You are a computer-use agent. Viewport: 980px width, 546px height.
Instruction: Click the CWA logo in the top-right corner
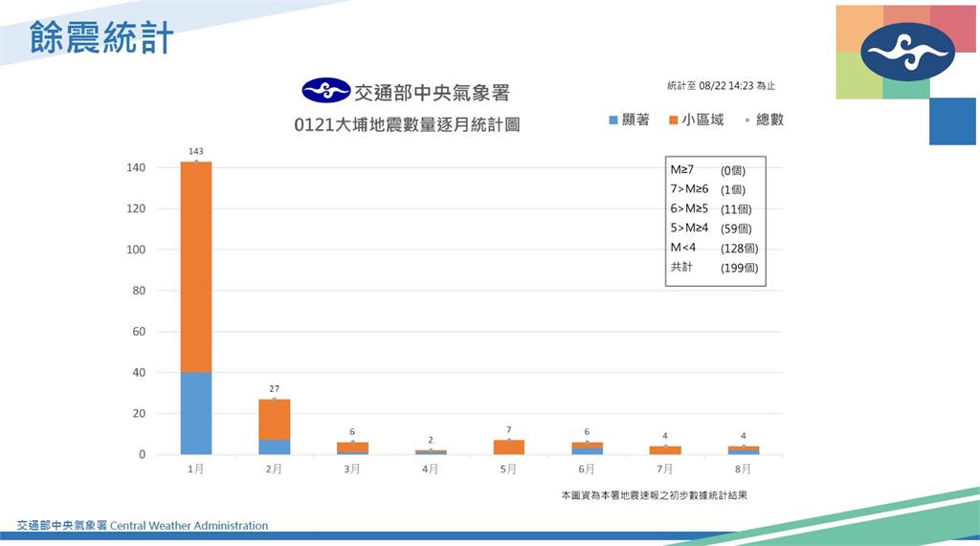click(x=907, y=52)
